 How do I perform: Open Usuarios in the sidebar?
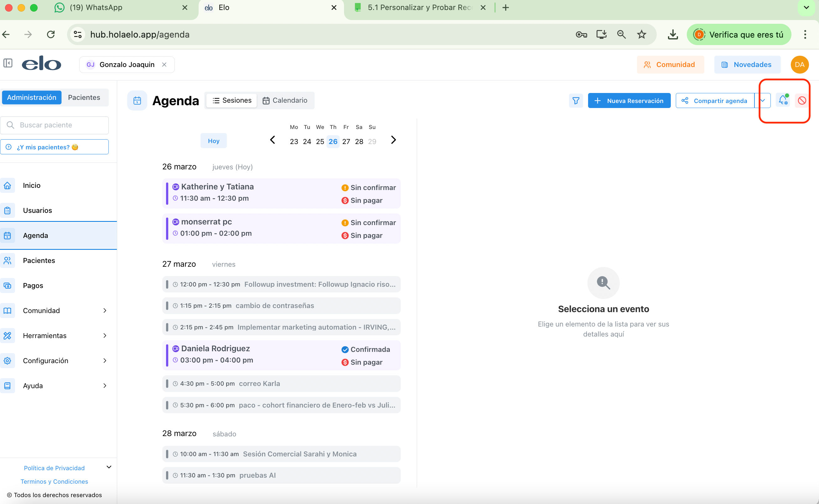click(x=37, y=210)
